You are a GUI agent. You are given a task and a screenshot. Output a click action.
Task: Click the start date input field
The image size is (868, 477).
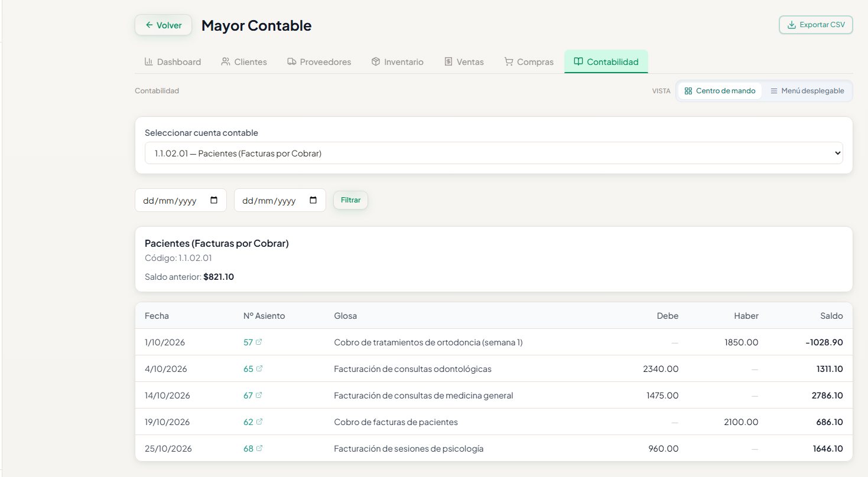181,200
